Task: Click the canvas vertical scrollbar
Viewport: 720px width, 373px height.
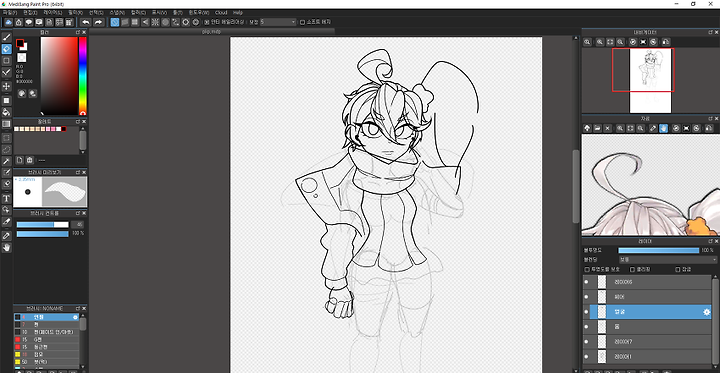Action: coord(576,186)
